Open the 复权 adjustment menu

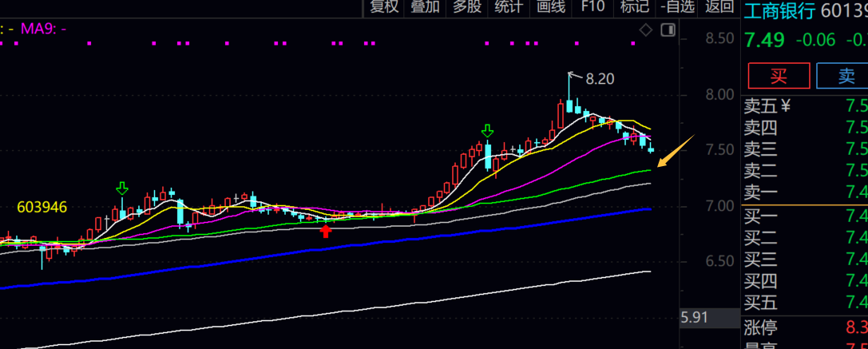384,7
